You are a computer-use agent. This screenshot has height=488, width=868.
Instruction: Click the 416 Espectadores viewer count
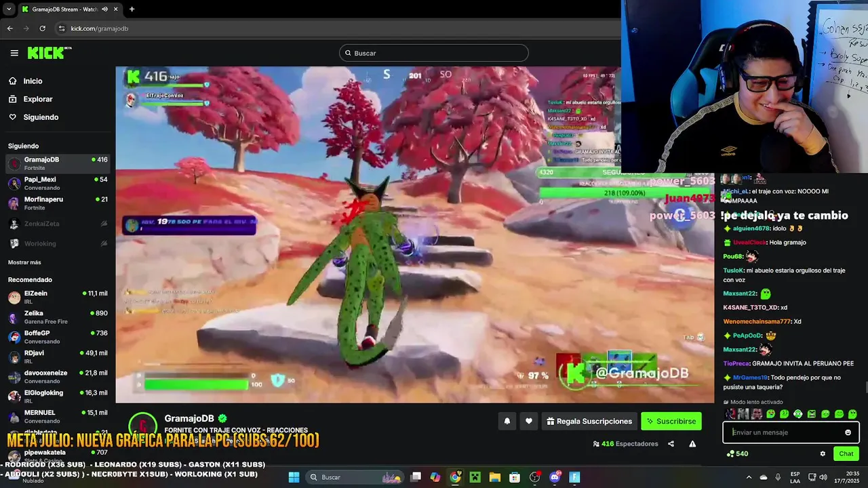click(625, 444)
